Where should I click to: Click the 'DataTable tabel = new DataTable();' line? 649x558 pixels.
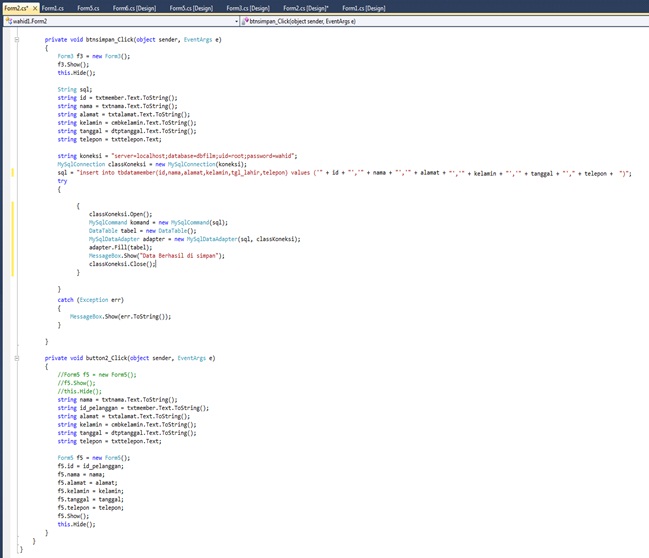142,231
